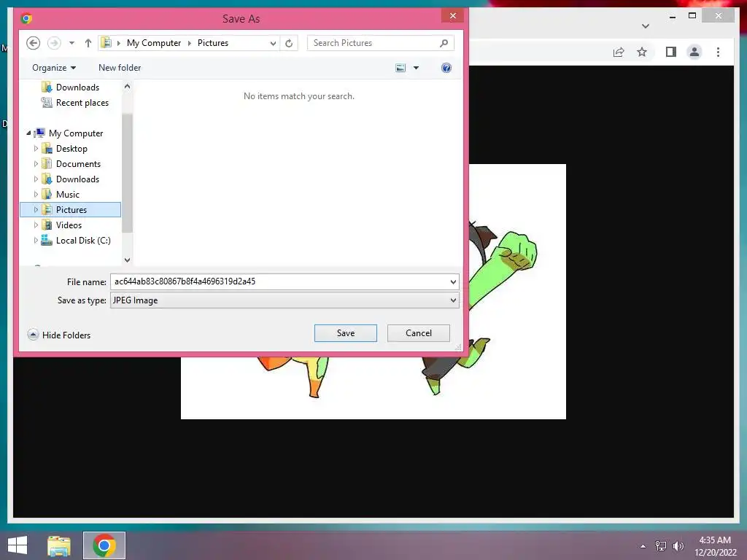Close the Save As dialog
Screen dimensions: 747x560
[452, 16]
